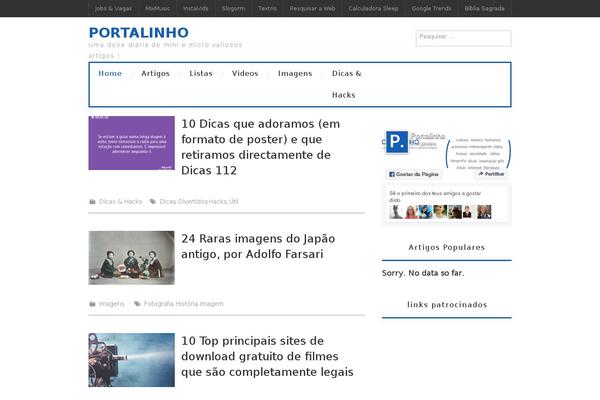Open the Fotografia tag

(158, 304)
